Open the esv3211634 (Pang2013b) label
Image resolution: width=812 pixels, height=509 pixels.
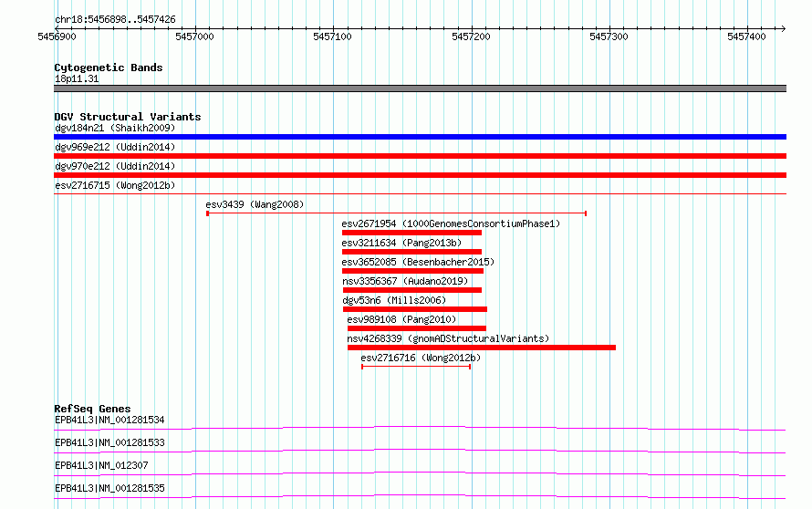pyautogui.click(x=401, y=243)
